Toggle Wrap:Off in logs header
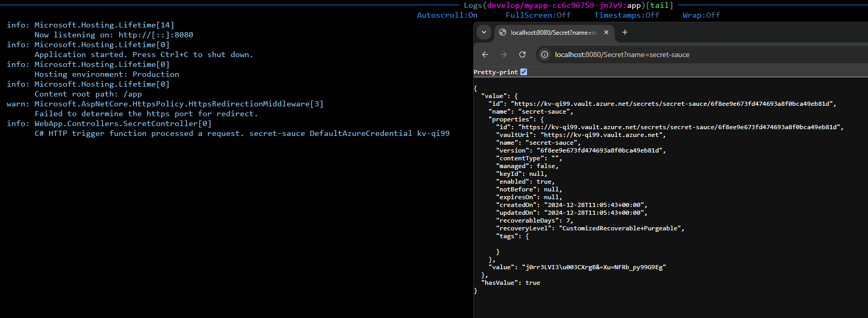The image size is (868, 318). 701,15
